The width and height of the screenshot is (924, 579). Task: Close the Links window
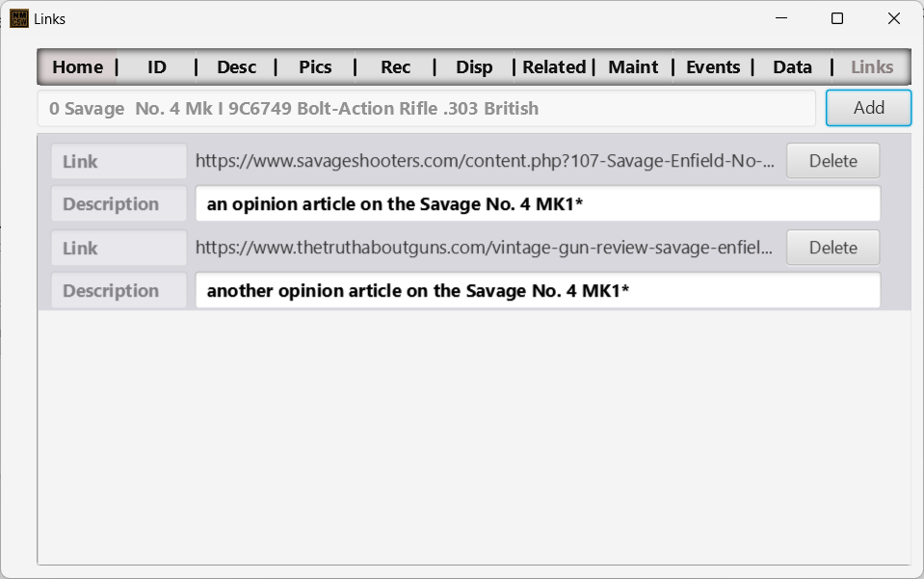893,18
